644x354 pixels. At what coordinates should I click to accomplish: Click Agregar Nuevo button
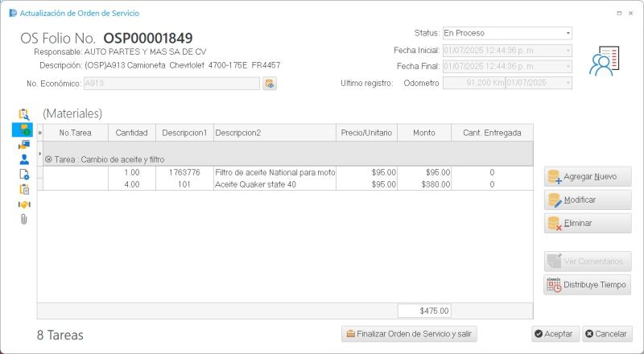[588, 176]
